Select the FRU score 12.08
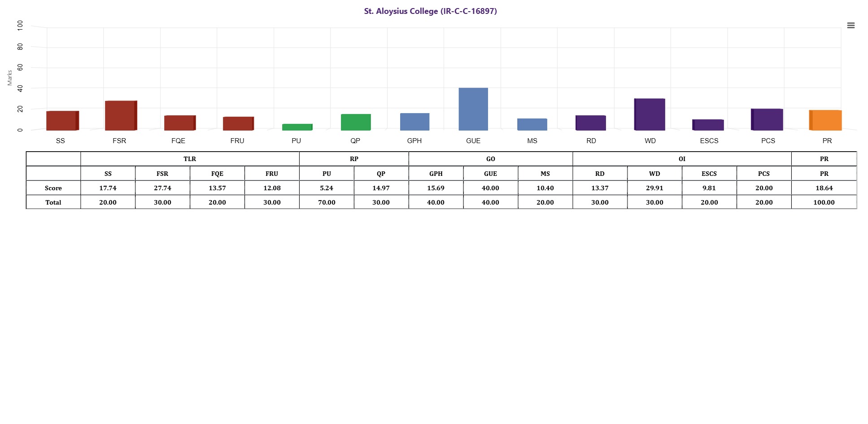 pos(272,188)
